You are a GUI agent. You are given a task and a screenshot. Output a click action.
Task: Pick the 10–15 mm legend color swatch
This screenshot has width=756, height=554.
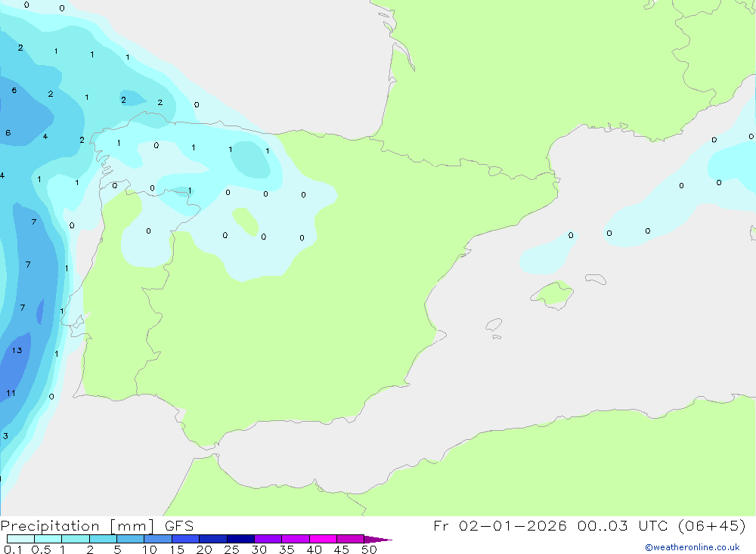[158, 539]
